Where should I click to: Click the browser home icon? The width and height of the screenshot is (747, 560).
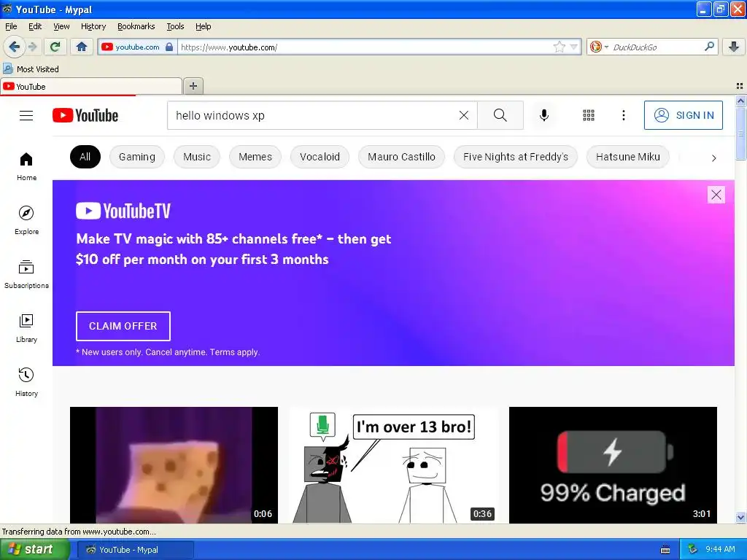(82, 47)
